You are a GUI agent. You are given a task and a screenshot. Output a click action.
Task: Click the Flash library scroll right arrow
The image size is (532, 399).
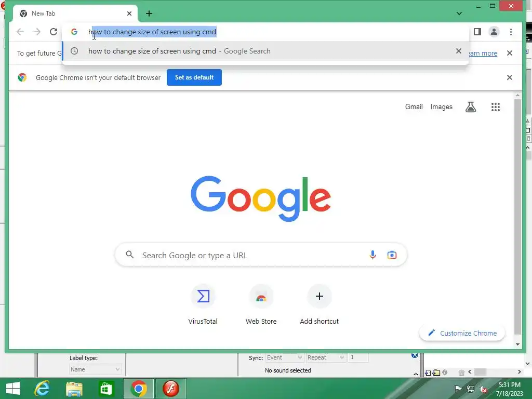point(520,372)
